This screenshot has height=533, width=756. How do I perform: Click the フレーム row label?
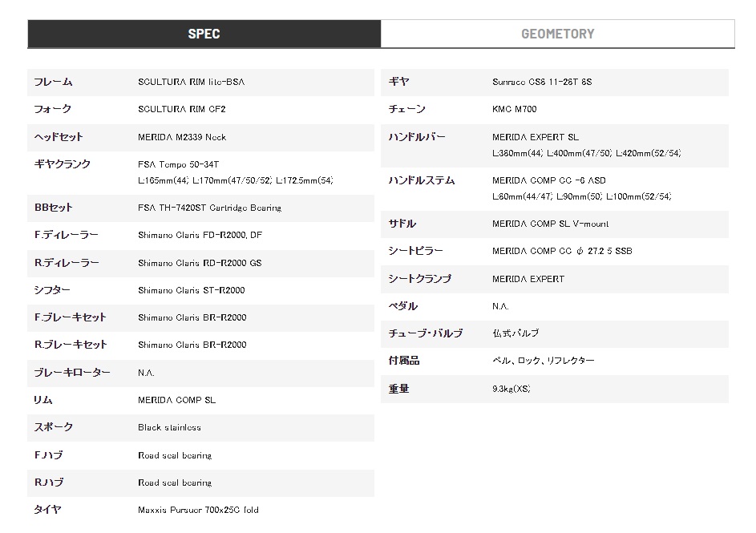[53, 82]
